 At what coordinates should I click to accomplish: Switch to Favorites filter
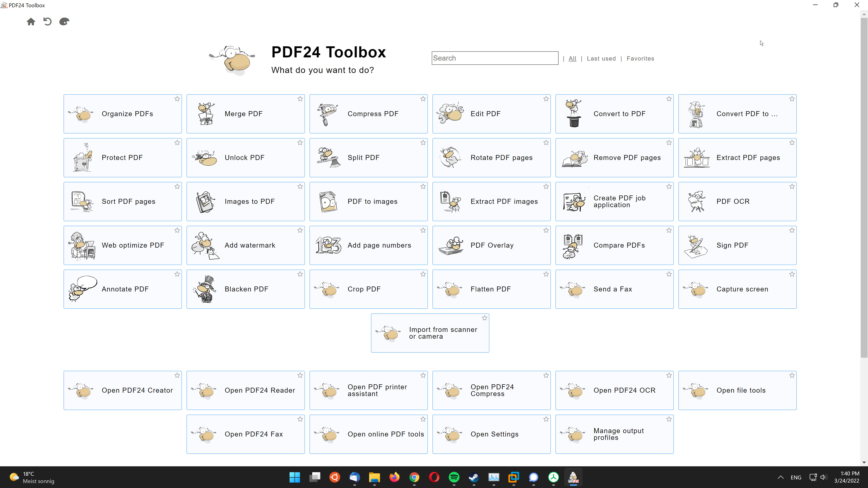point(640,59)
